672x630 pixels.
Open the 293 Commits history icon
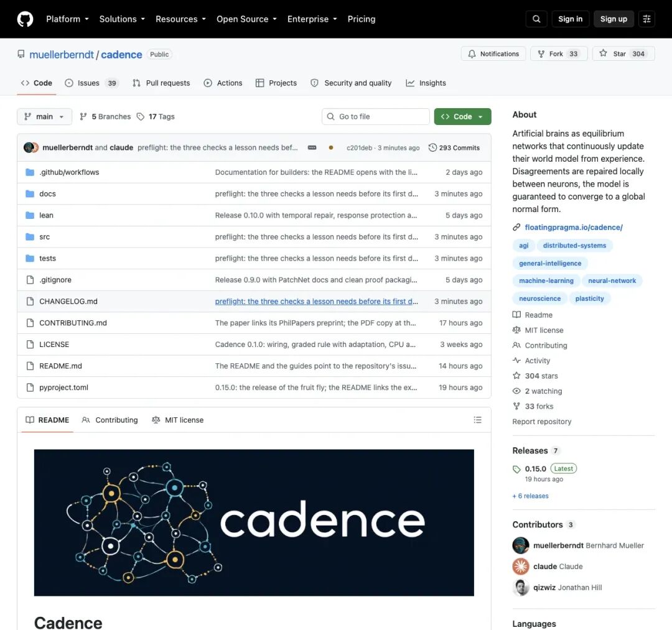(432, 148)
